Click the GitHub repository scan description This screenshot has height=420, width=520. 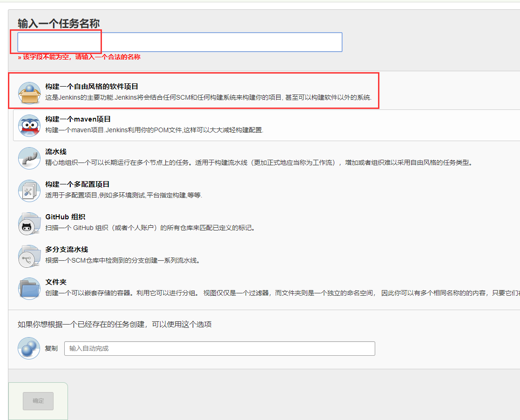(x=150, y=228)
